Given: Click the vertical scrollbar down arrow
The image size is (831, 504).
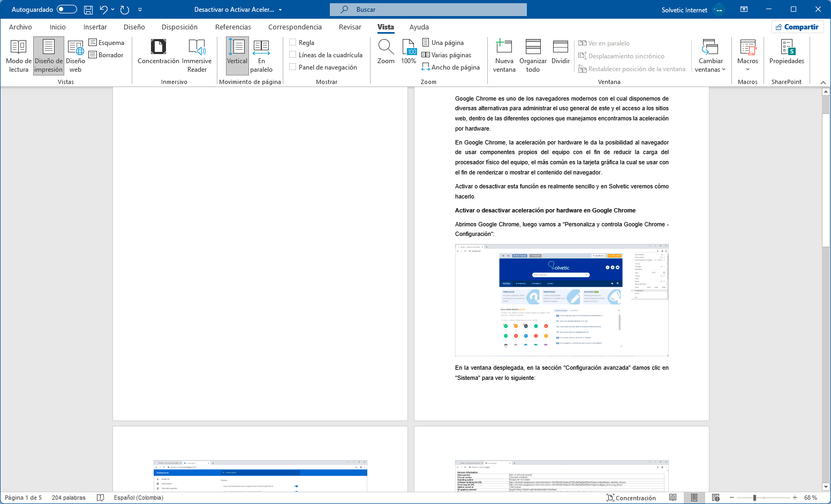Looking at the screenshot, I should pyautogui.click(x=826, y=487).
